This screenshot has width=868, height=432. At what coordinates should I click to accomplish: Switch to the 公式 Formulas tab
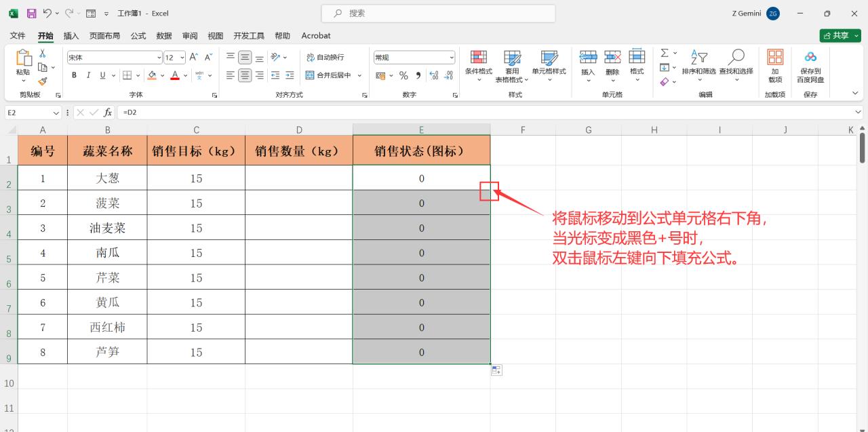click(x=138, y=35)
